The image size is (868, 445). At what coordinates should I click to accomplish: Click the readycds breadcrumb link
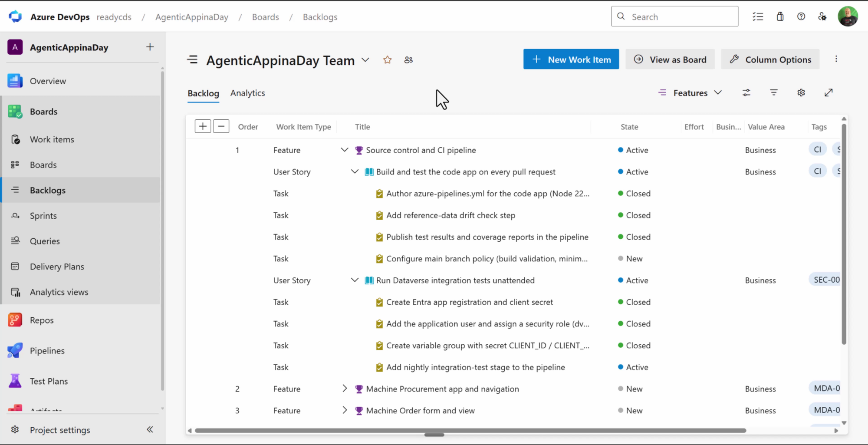tap(114, 17)
